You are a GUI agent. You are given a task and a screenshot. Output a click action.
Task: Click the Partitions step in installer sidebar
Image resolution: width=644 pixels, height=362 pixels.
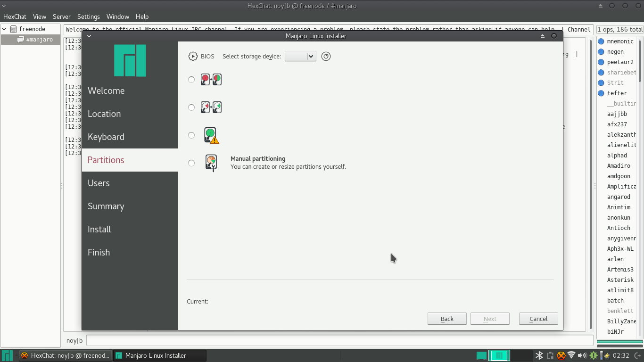pos(130,160)
